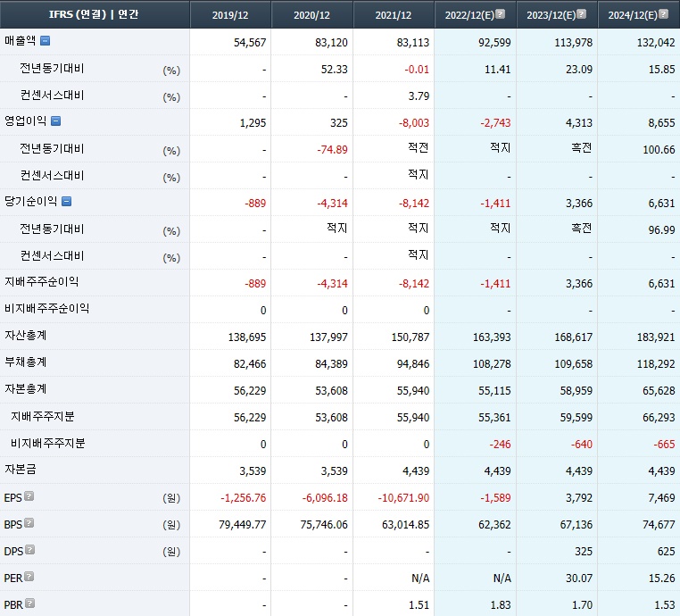The height and width of the screenshot is (616, 680).
Task: Select the 2019/12 column header
Action: click(x=230, y=15)
